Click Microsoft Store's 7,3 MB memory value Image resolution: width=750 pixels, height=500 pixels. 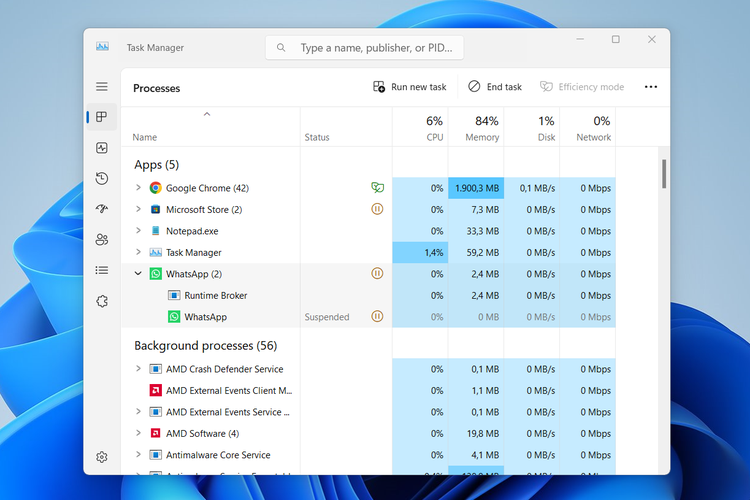click(485, 210)
